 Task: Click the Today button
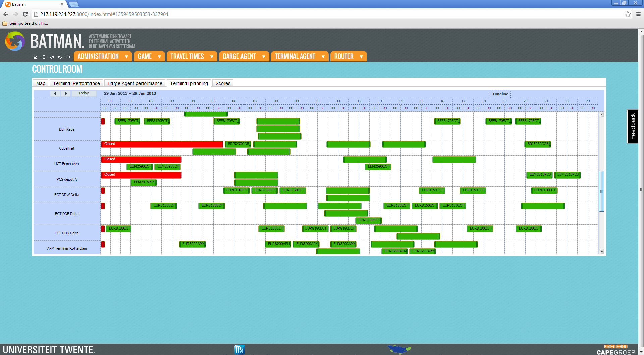84,93
